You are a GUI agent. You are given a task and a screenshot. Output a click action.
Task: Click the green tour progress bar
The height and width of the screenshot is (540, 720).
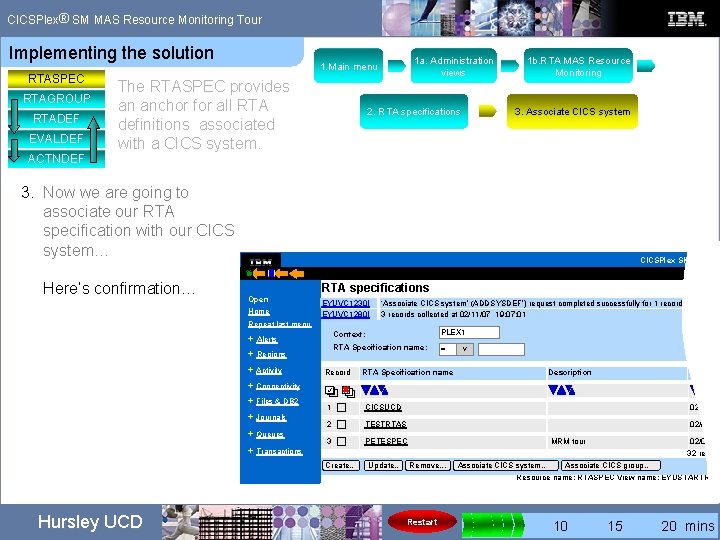click(492, 525)
